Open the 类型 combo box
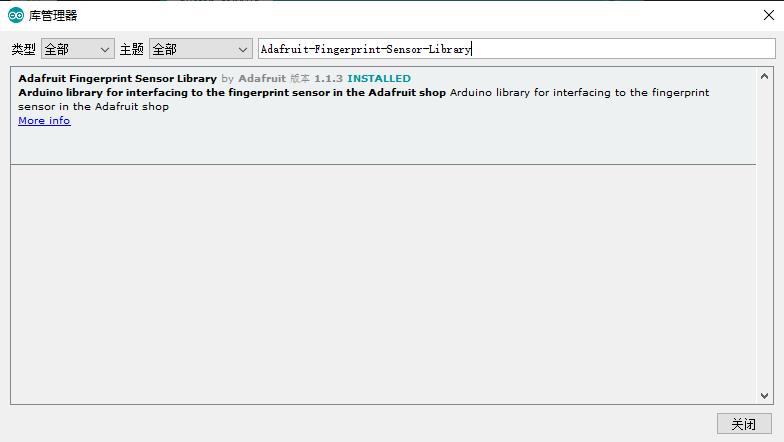The width and height of the screenshot is (784, 442). [78, 49]
